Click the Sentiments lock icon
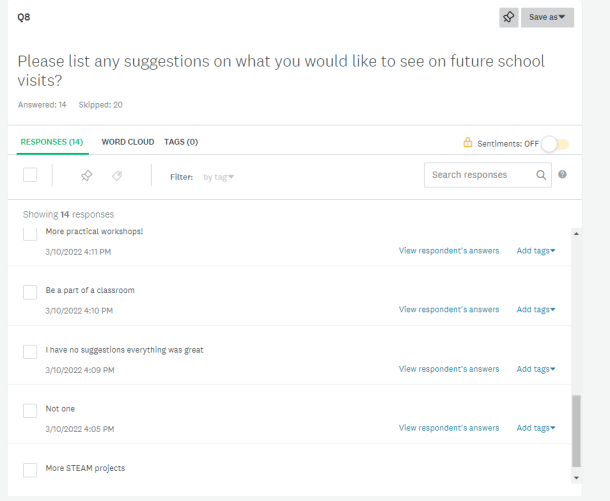The height and width of the screenshot is (501, 610). pos(467,143)
